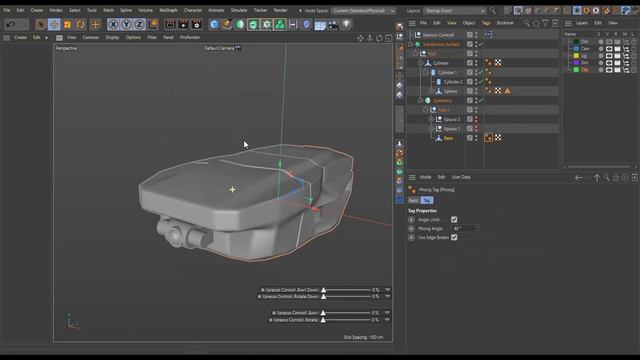The image size is (640, 360).
Task: Toggle Symmetry object enable checkmark
Action: pos(481,100)
